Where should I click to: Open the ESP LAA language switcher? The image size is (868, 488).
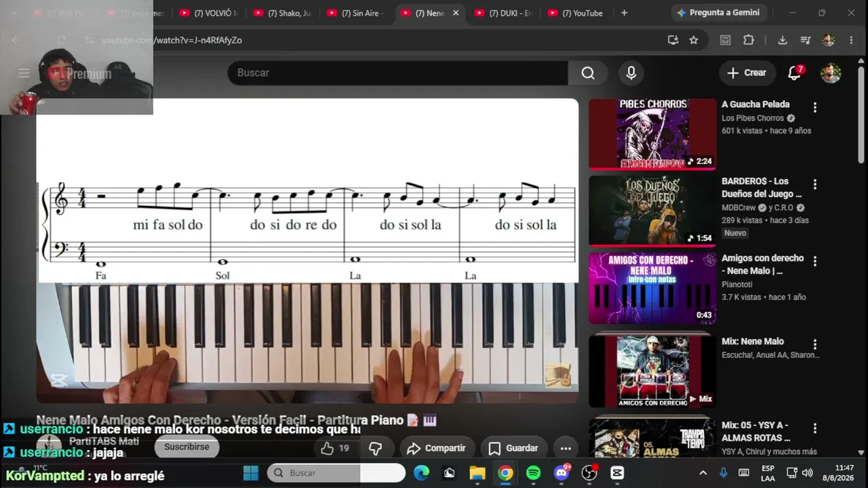pyautogui.click(x=768, y=473)
